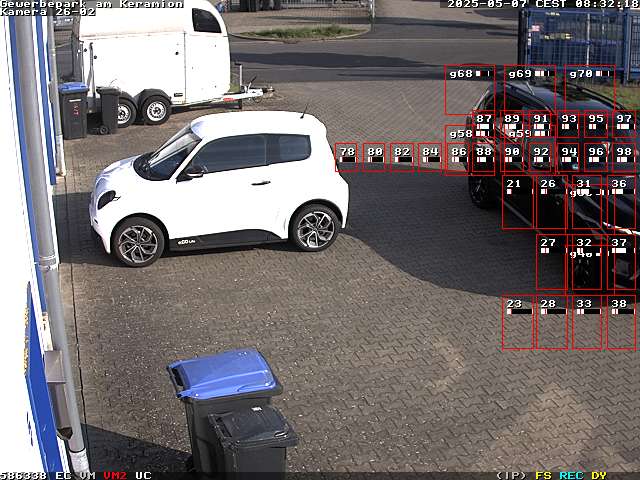
Task: Click the 2025-05-07 date stamp
Action: (487, 4)
